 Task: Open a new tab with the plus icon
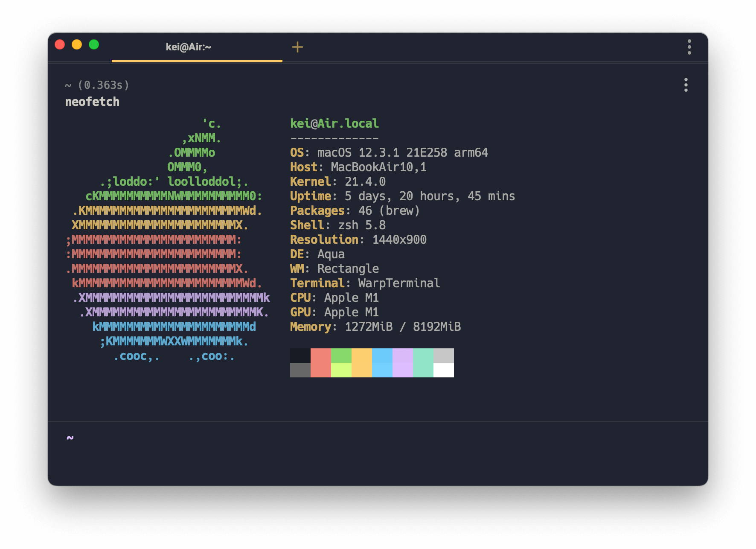[297, 47]
